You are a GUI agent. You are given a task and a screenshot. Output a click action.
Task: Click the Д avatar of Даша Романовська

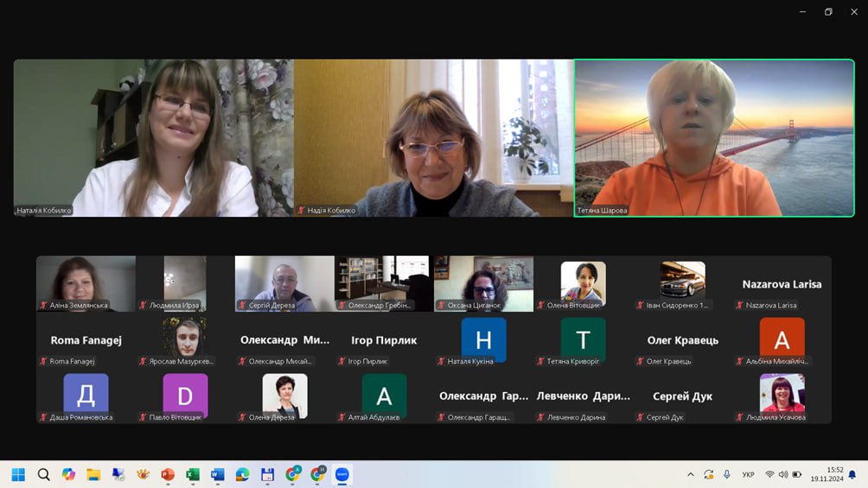point(86,394)
